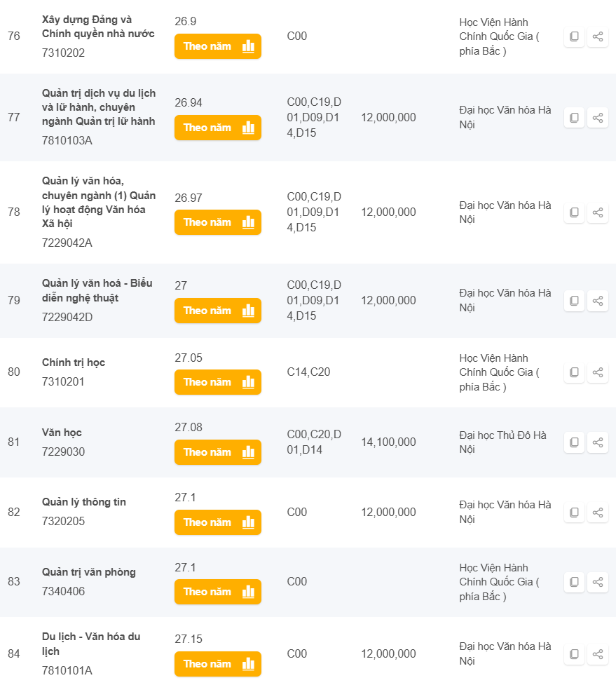The width and height of the screenshot is (616, 685).
Task: Open Du lịch - Văn hóa du lịch major
Action: pyautogui.click(x=90, y=644)
